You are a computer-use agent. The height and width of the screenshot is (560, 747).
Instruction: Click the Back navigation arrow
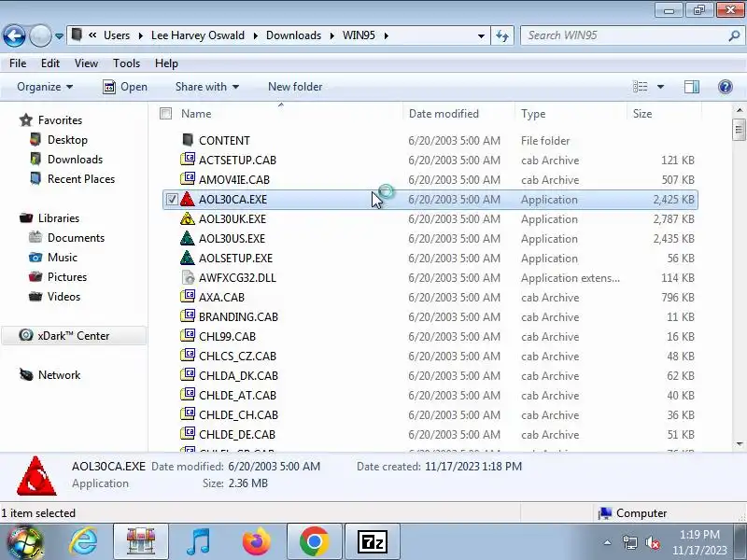pos(14,35)
